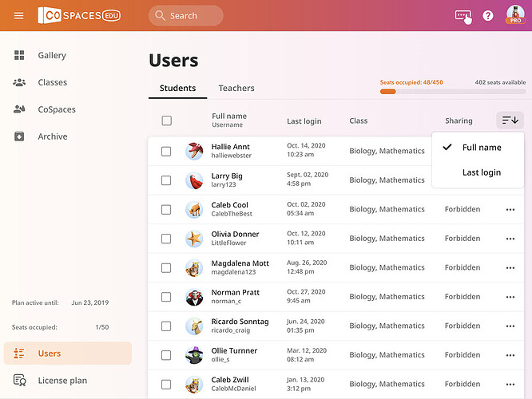Image resolution: width=532 pixels, height=399 pixels.
Task: Select Caleb Cool's checkbox
Action: coord(166,210)
